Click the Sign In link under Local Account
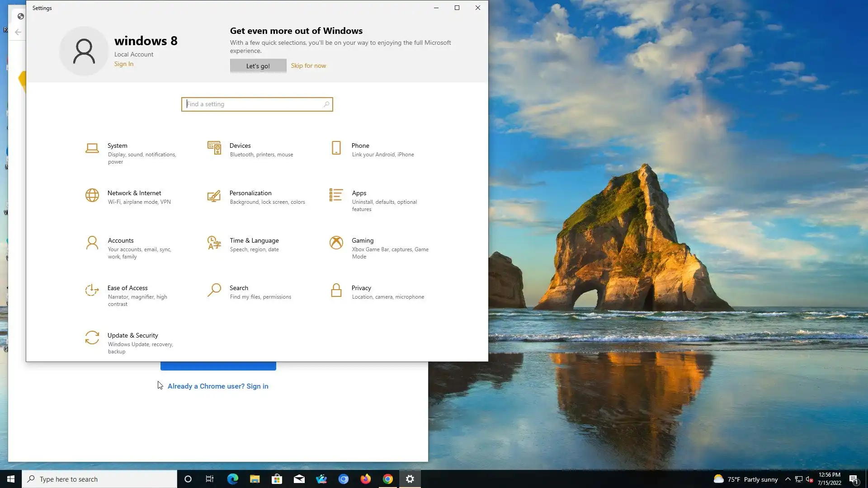 124,64
